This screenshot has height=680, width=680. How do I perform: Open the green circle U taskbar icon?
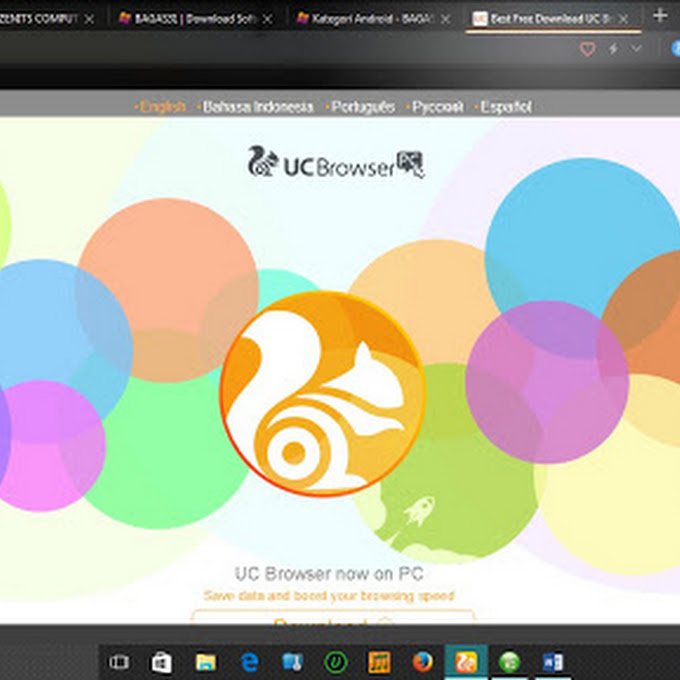tap(336, 663)
